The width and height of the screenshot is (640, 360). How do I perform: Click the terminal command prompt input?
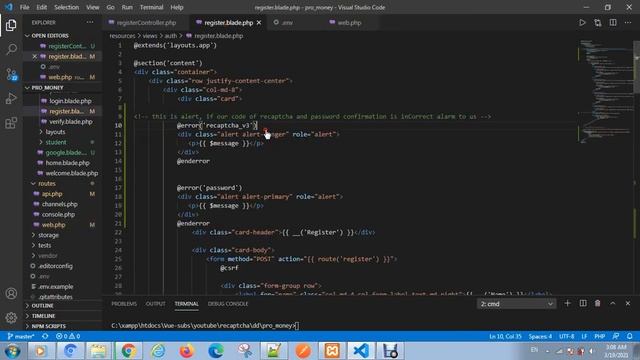(x=297, y=326)
